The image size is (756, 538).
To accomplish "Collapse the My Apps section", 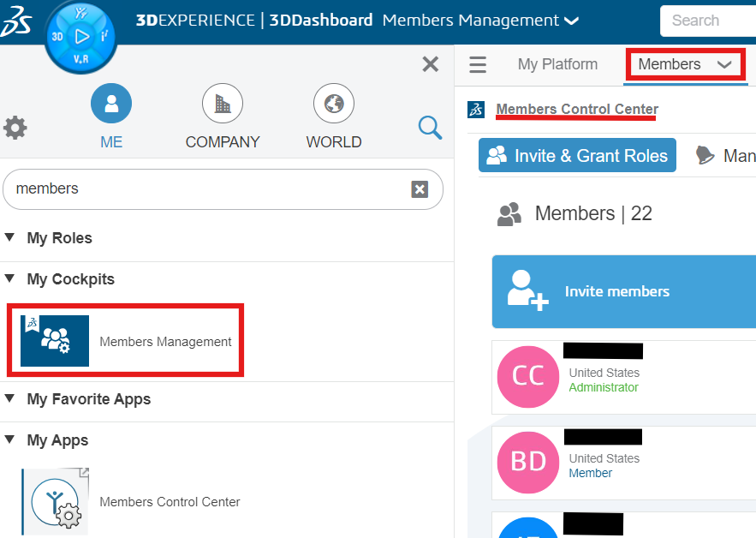I will point(9,439).
